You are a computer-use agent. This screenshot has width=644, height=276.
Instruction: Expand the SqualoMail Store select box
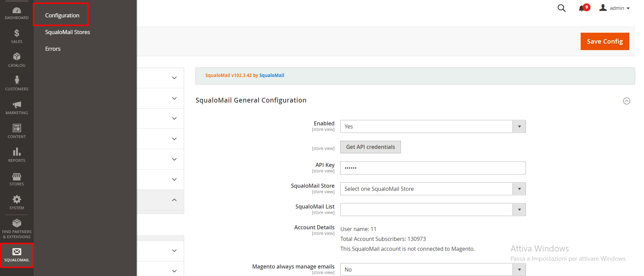433,189
